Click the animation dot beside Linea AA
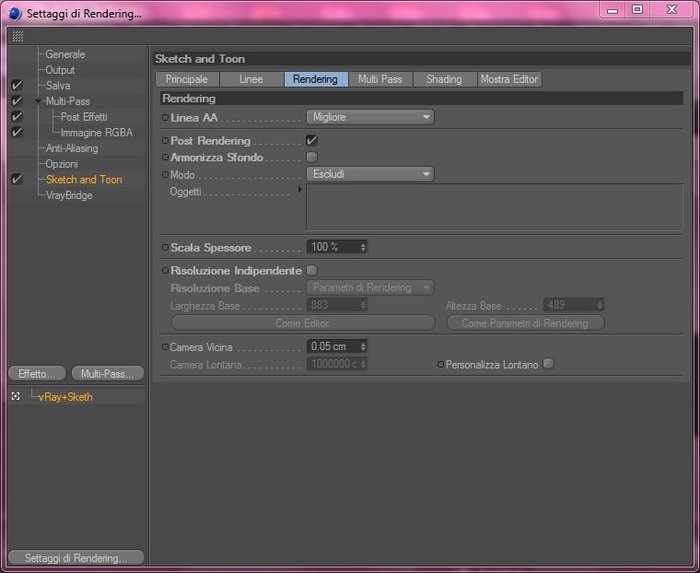700x573 pixels. pos(165,117)
